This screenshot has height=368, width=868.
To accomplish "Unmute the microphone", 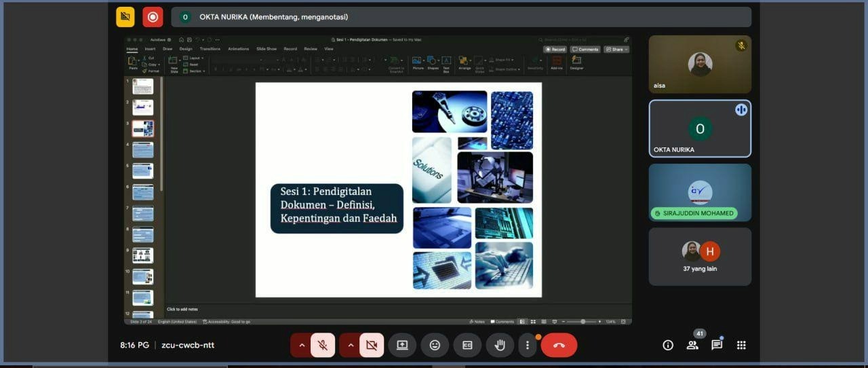I will pos(323,345).
